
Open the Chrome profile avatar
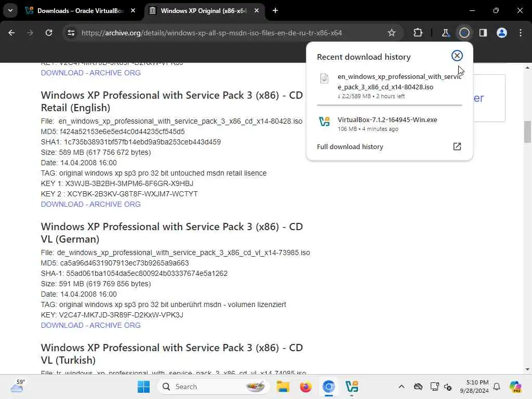502,33
